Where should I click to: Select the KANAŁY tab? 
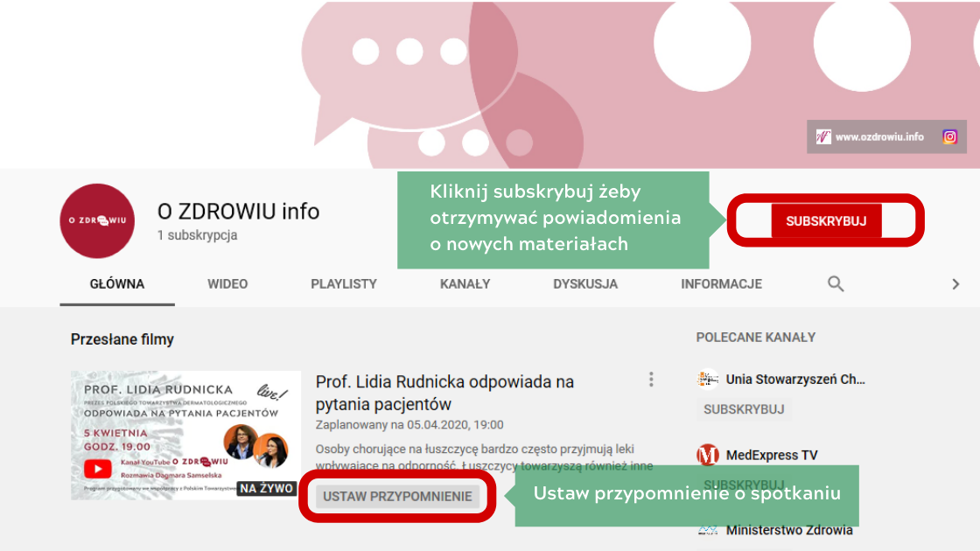tap(465, 283)
